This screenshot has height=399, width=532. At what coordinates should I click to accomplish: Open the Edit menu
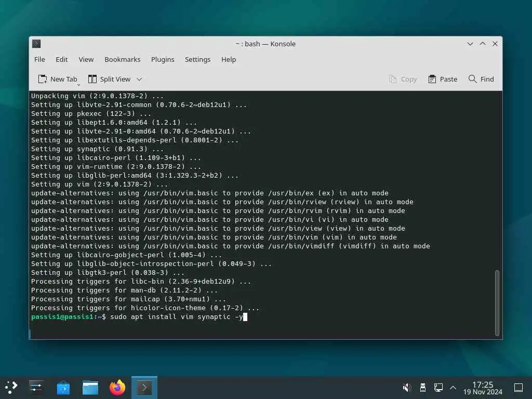61,59
